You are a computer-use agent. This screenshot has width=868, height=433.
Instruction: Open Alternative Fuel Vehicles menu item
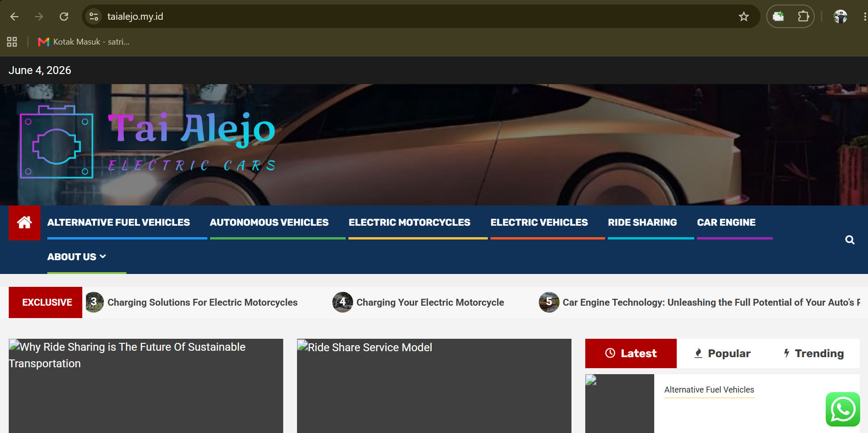(119, 222)
